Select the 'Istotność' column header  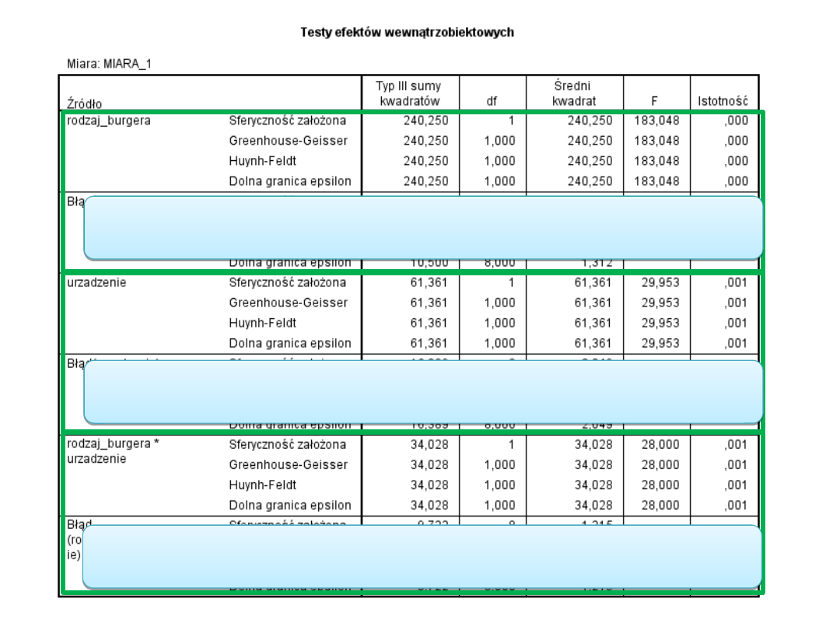coord(723,101)
